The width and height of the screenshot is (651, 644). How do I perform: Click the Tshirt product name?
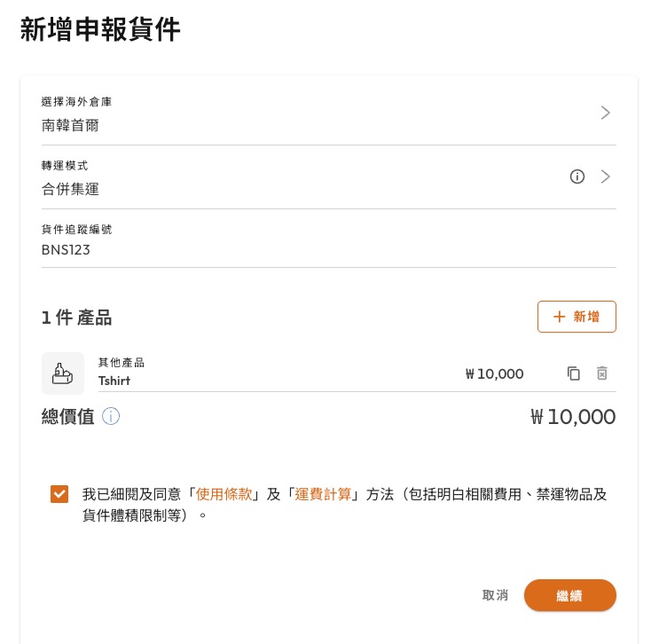coord(114,381)
